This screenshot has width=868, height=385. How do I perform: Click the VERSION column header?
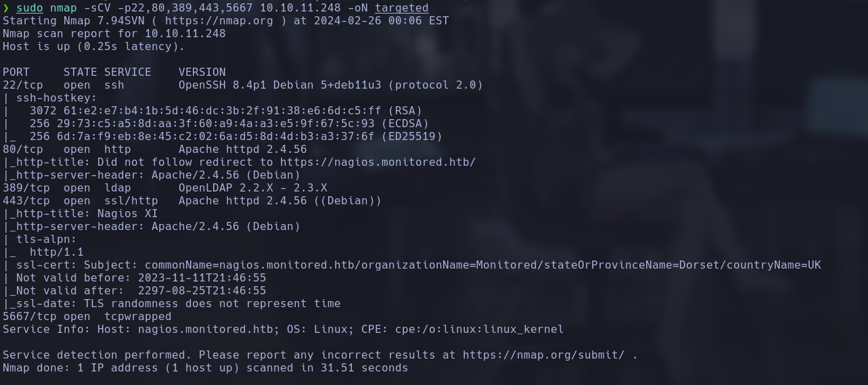202,72
